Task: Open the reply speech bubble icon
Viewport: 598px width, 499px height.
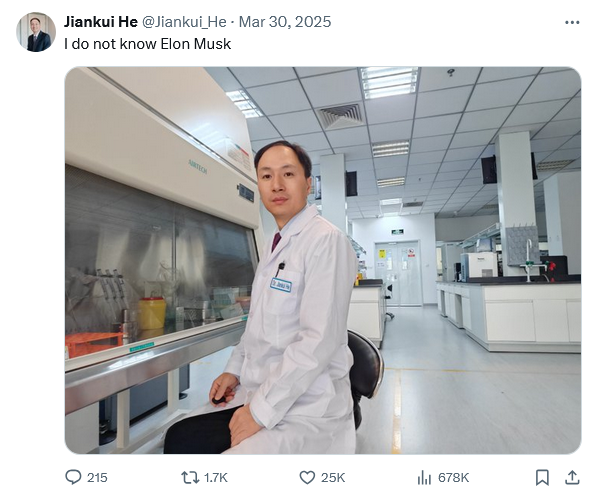Action: coord(73,477)
